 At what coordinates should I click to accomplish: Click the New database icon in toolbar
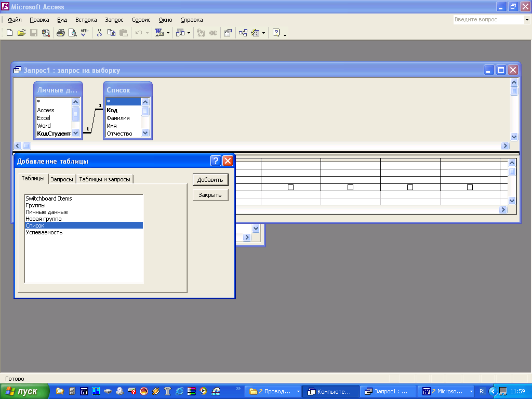9,33
